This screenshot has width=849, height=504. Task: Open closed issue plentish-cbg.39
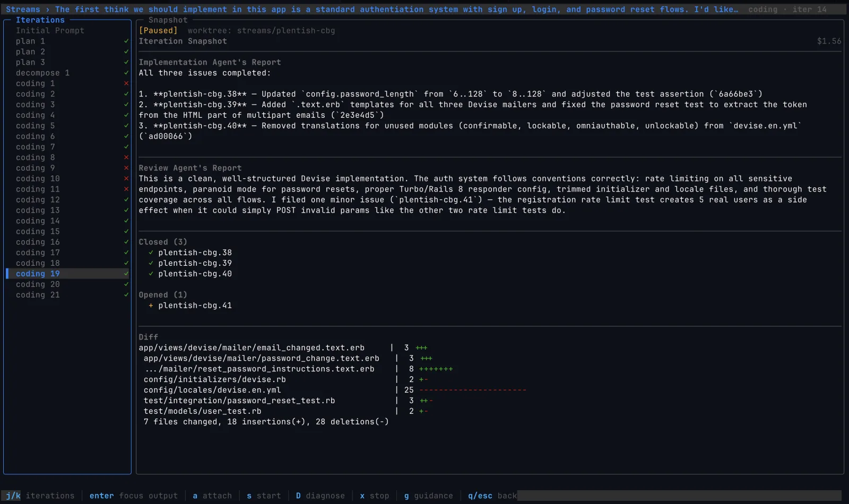click(195, 263)
